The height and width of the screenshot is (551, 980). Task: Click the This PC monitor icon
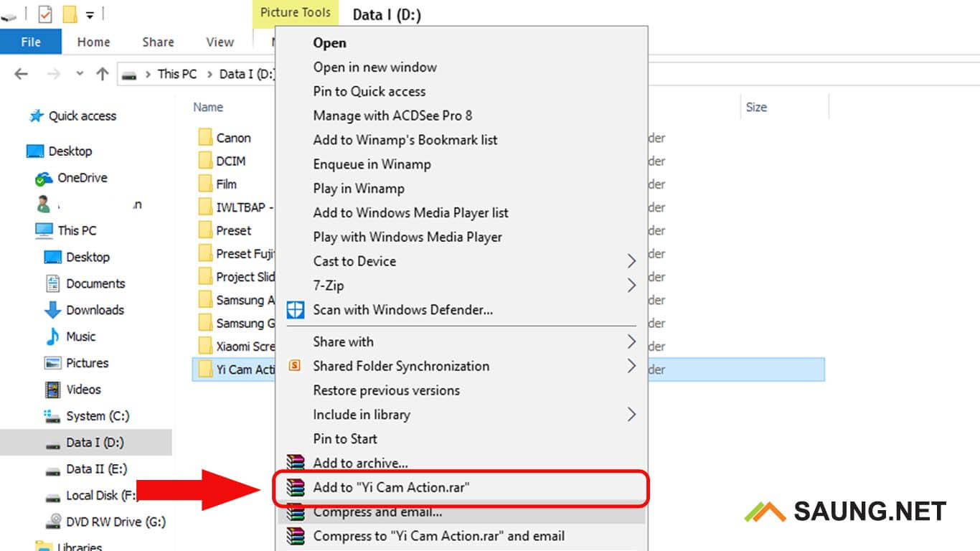click(44, 231)
